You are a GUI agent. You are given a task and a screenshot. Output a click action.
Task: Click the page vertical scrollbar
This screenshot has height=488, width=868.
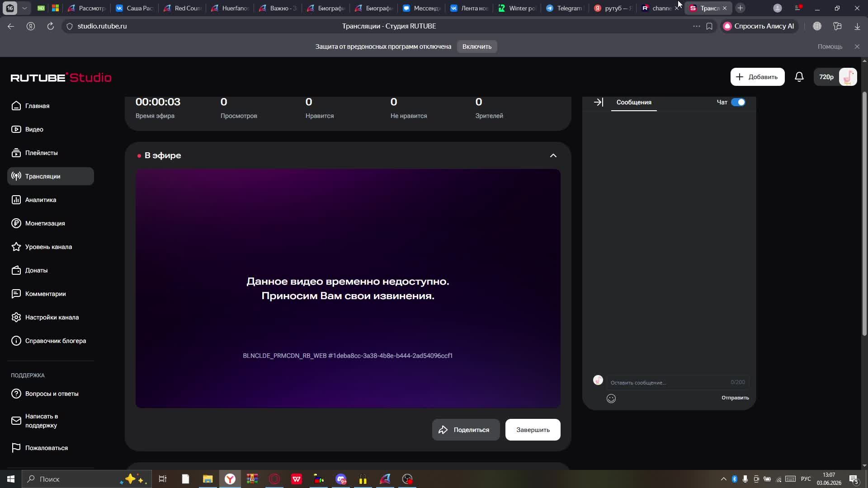864,213
